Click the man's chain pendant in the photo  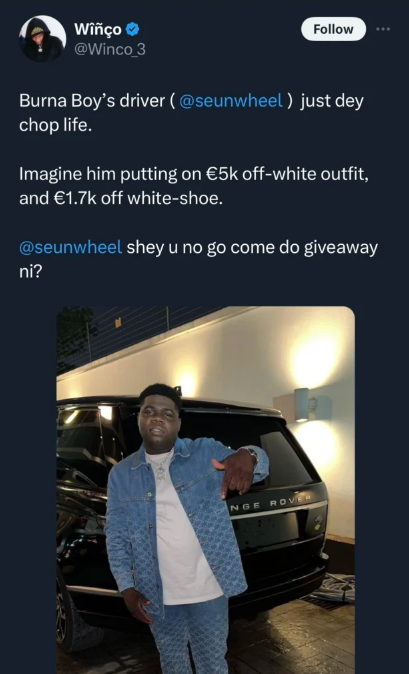pyautogui.click(x=161, y=472)
